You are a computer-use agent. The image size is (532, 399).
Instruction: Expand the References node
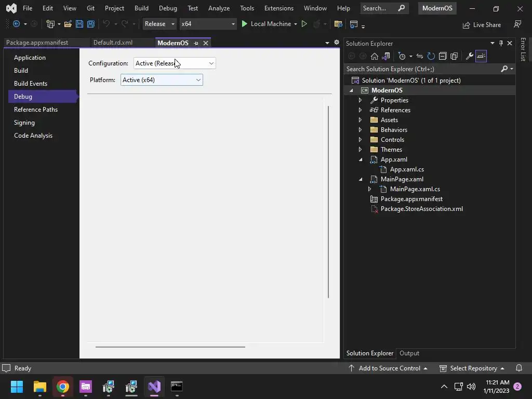[x=360, y=110]
